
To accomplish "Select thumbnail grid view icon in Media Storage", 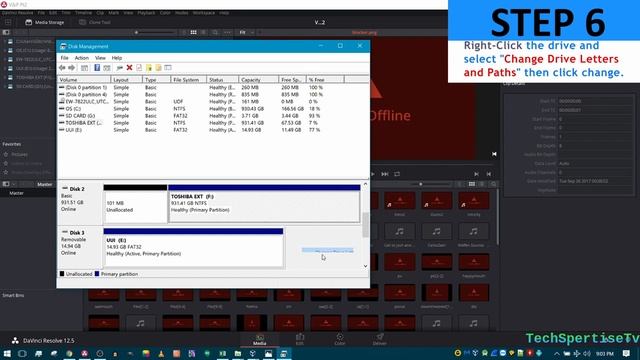I will (193, 32).
